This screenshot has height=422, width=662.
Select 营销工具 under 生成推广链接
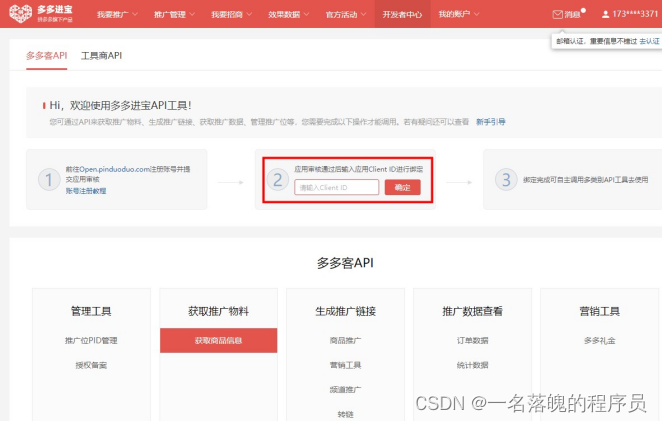click(x=345, y=365)
